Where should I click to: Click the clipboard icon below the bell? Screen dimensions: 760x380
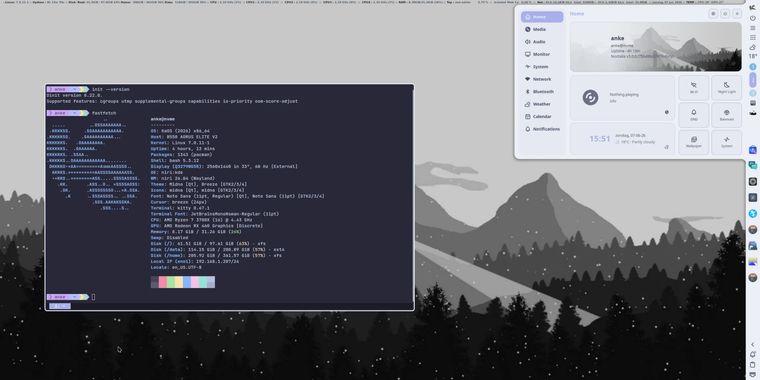(x=753, y=364)
